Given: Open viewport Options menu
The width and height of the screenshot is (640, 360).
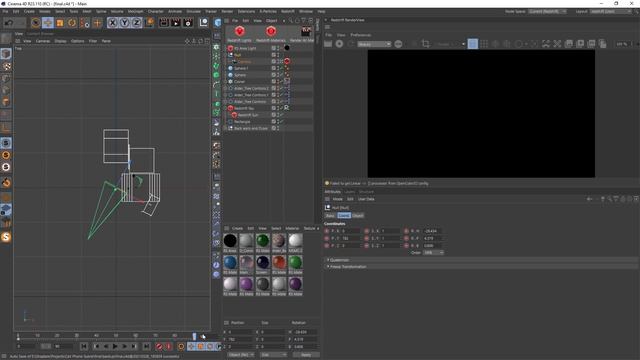Looking at the screenshot, I should pos(78,41).
